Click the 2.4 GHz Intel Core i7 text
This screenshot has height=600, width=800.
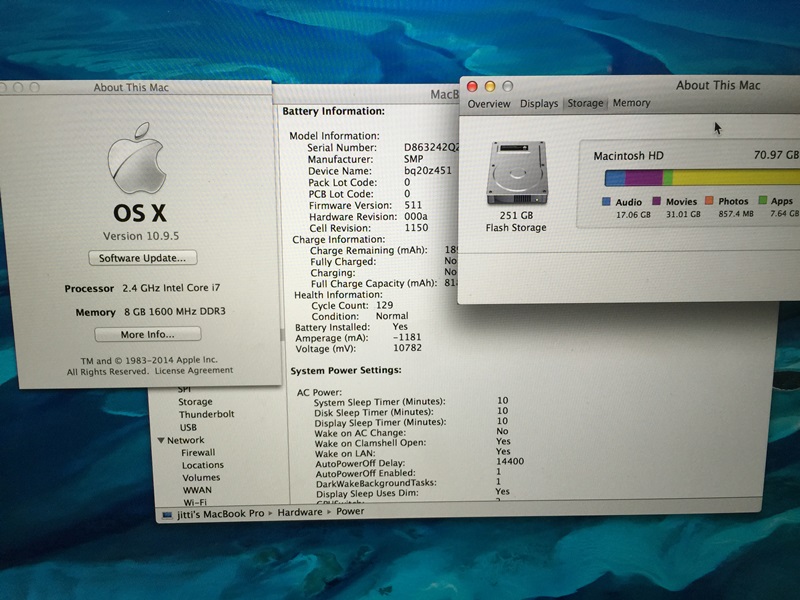[x=171, y=288]
